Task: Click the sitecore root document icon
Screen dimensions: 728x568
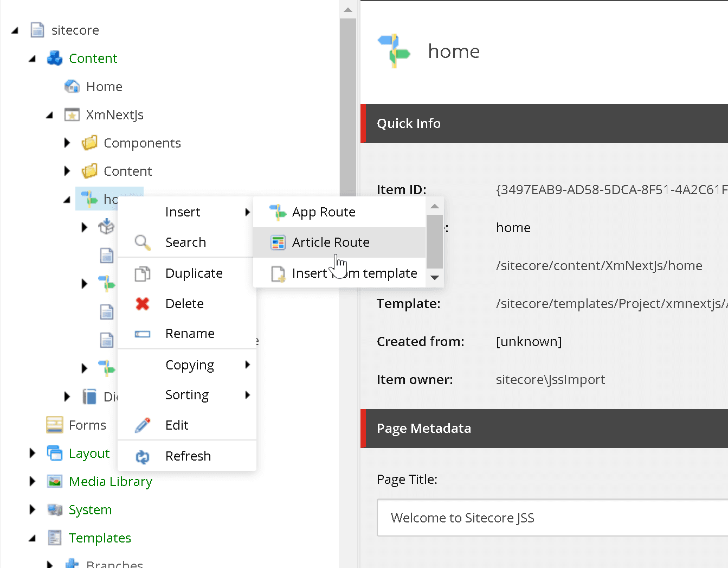Action: [37, 30]
